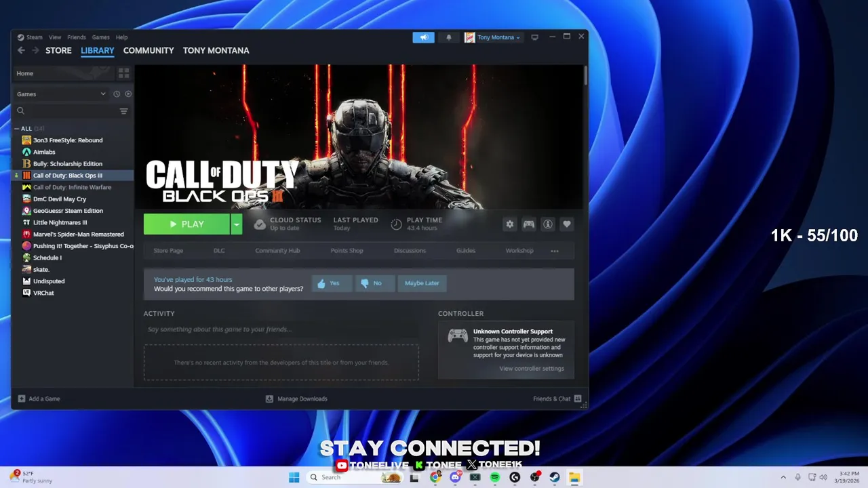Sort library by recent activity clock icon

click(x=117, y=94)
